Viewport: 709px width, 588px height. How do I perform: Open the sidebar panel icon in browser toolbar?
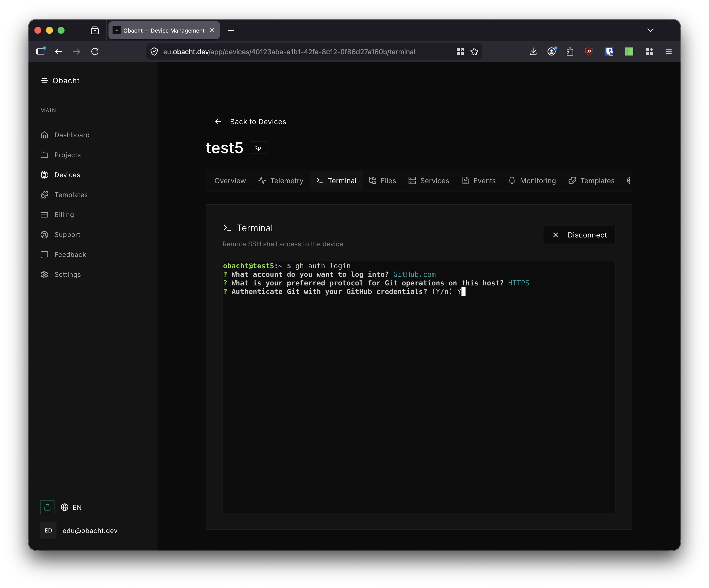coord(41,51)
